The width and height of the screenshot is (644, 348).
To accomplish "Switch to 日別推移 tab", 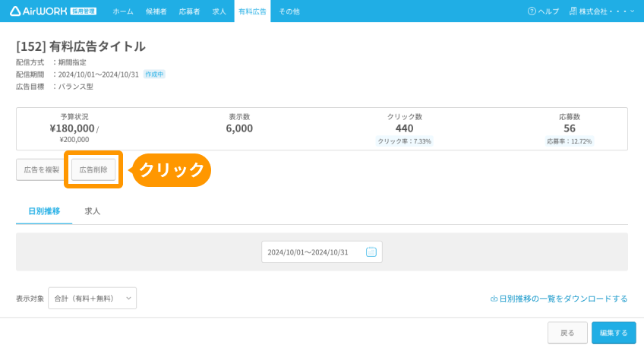I will [44, 211].
